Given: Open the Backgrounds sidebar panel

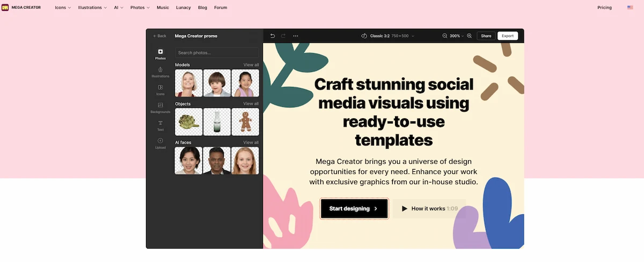Looking at the screenshot, I should click(x=160, y=108).
